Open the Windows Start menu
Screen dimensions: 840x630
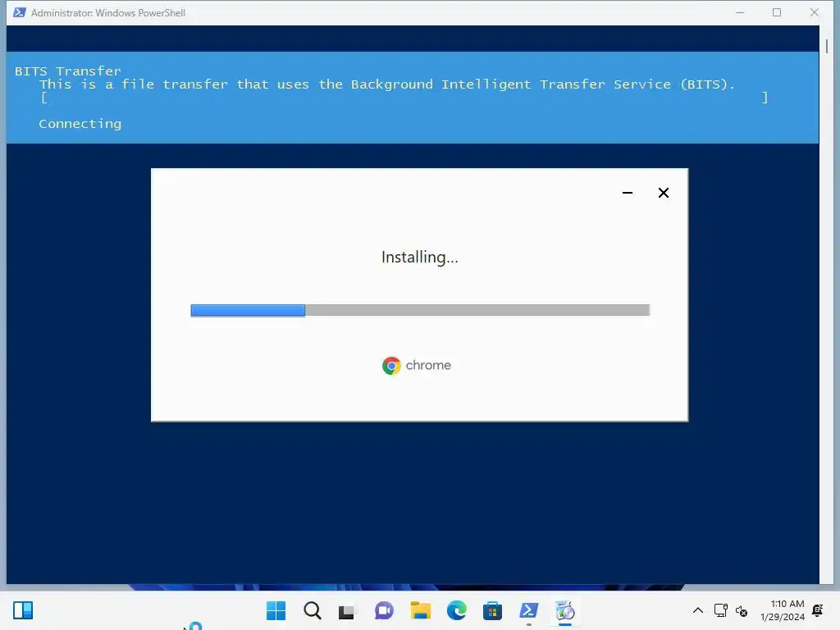tap(276, 610)
